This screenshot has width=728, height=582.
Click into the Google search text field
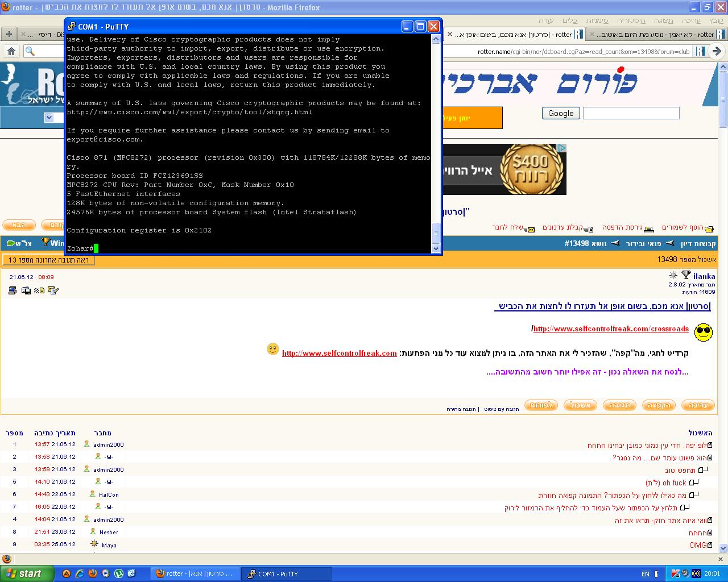(631, 113)
